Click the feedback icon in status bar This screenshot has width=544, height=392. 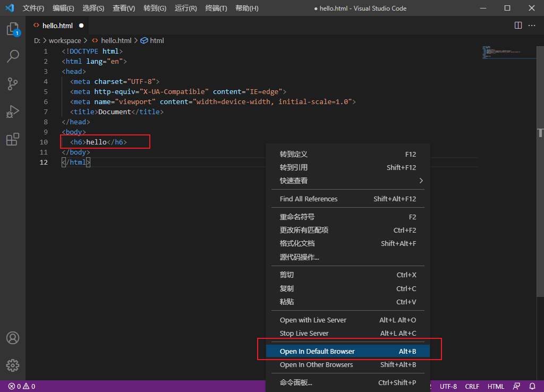516,386
